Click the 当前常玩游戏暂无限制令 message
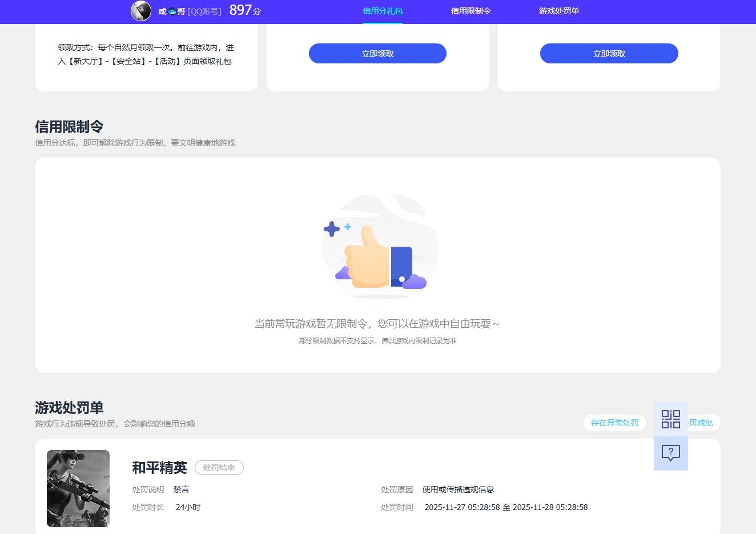 point(377,324)
